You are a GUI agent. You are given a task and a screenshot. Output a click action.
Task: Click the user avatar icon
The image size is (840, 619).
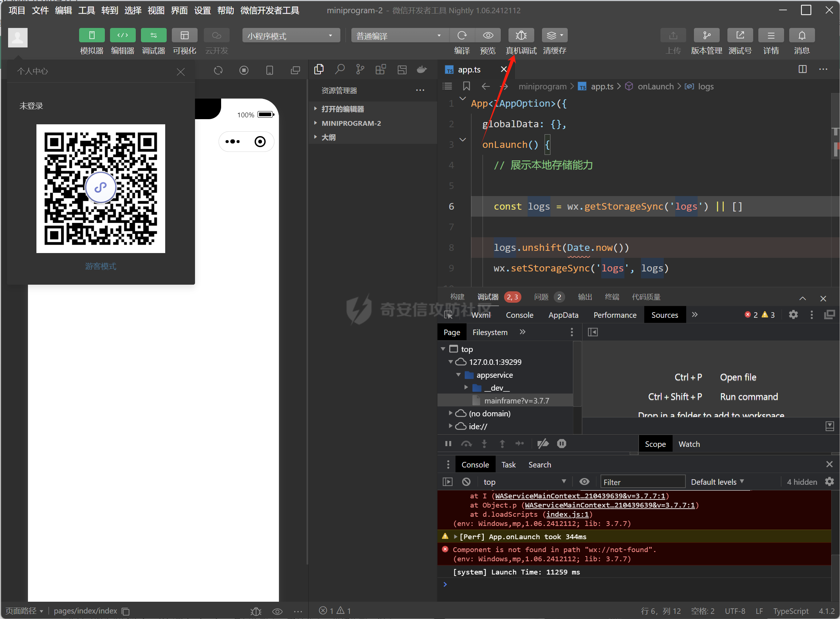click(18, 38)
